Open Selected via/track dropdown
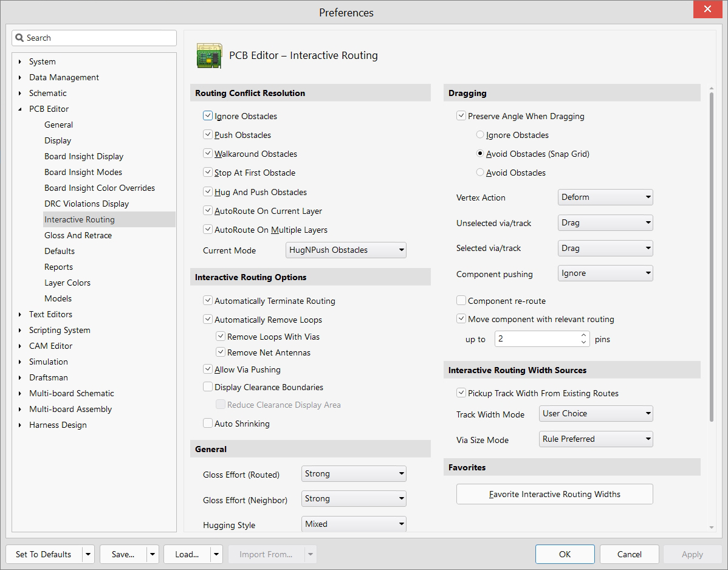728x570 pixels. coord(605,249)
